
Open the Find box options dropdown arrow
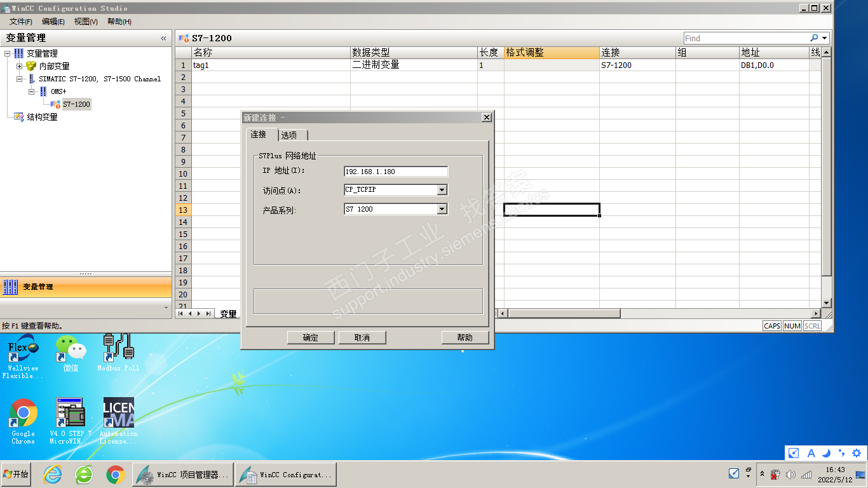[824, 38]
